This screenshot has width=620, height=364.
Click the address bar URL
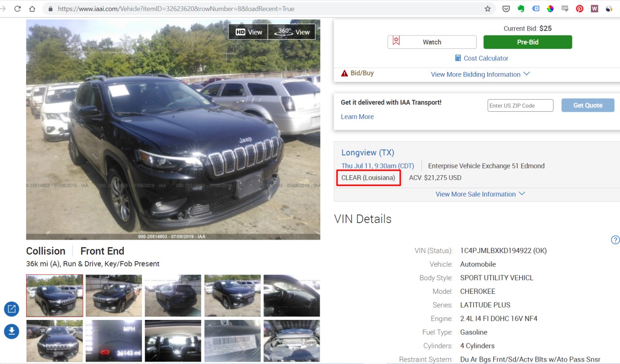point(176,9)
